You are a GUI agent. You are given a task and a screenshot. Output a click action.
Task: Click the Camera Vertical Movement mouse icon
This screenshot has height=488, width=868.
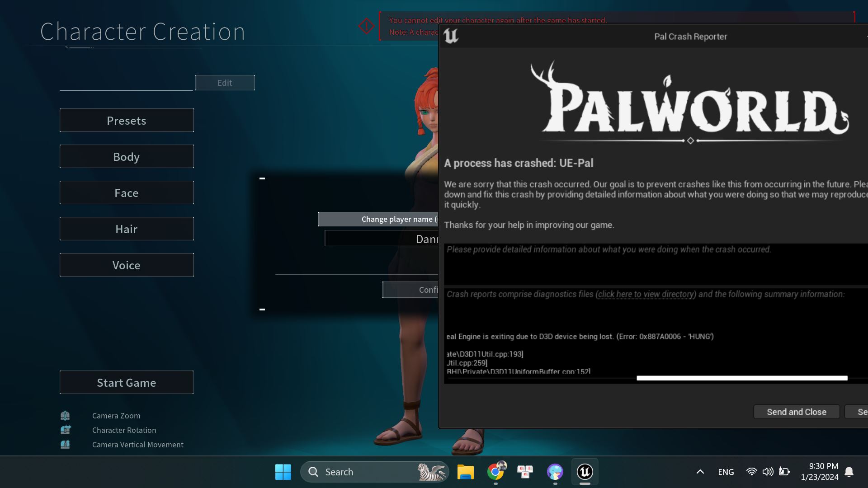click(x=65, y=444)
